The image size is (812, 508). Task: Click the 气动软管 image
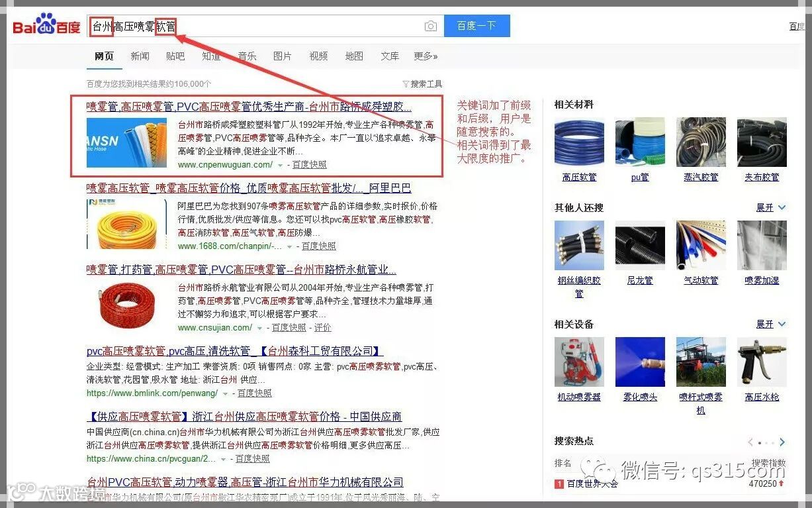(701, 246)
